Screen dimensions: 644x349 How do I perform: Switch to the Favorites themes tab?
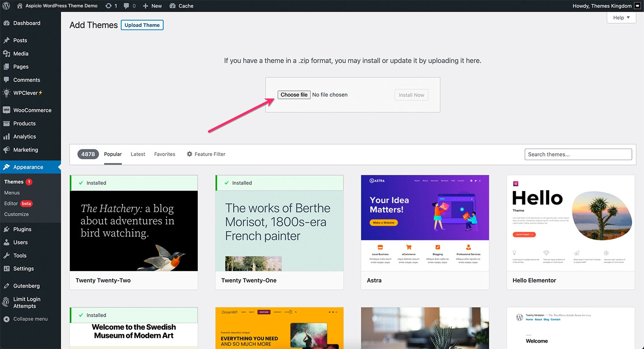165,154
